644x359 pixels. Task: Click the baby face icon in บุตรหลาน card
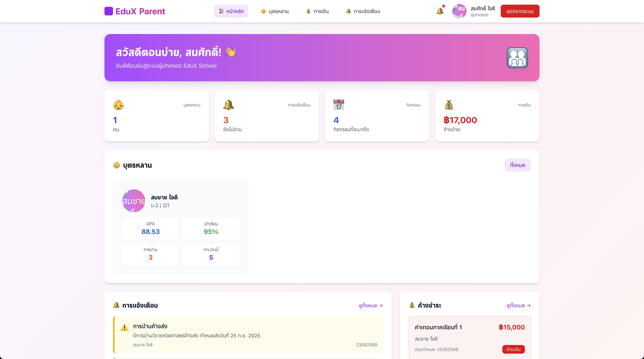point(118,105)
